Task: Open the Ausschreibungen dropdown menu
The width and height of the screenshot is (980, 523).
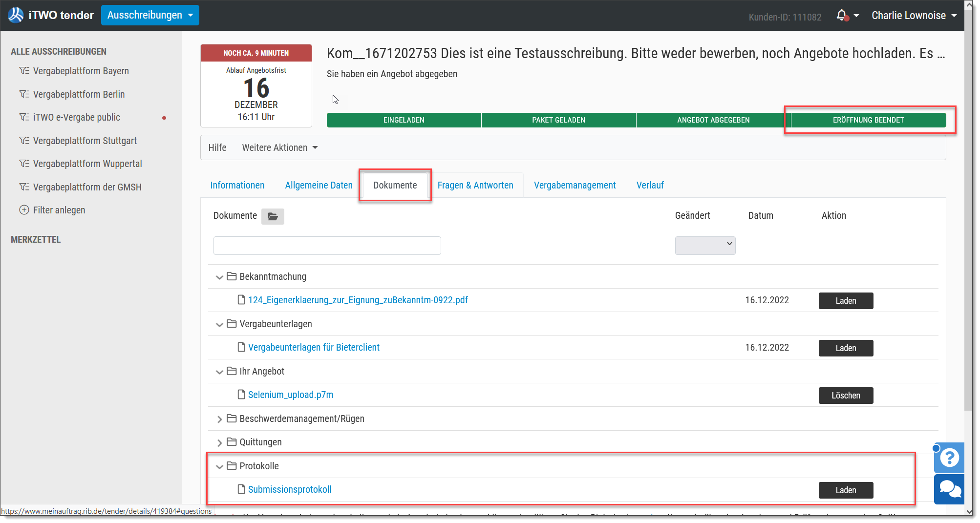Action: (150, 15)
